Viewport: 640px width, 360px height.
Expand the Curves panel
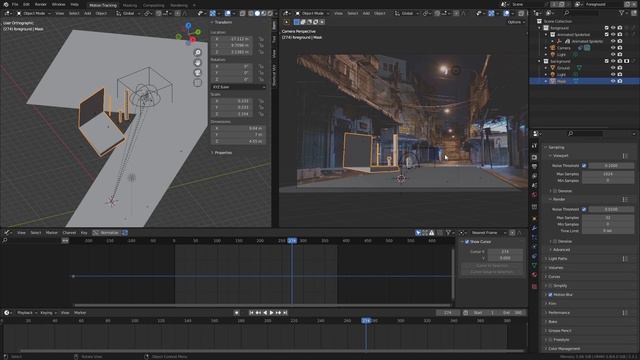coord(553,277)
